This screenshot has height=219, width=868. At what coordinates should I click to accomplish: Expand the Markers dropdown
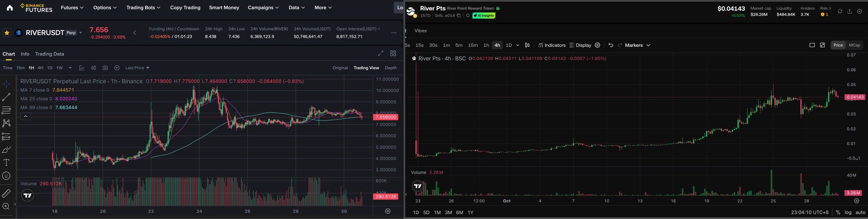tap(638, 45)
